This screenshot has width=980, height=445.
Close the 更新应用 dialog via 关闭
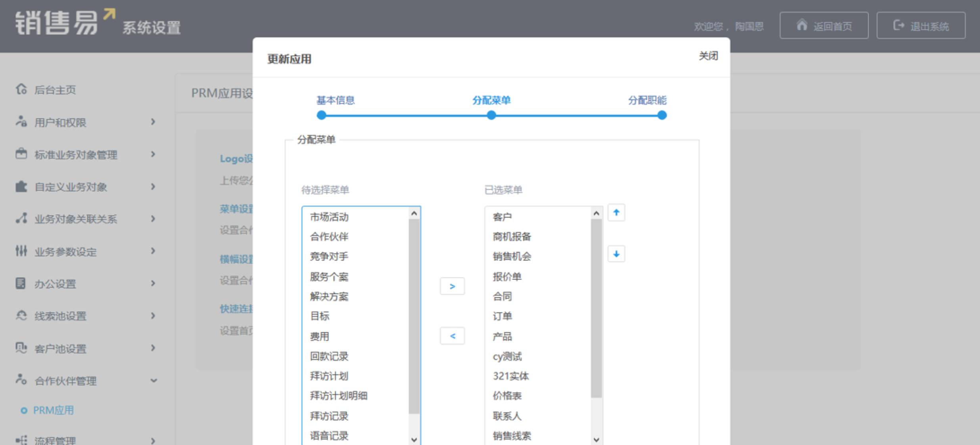point(708,56)
